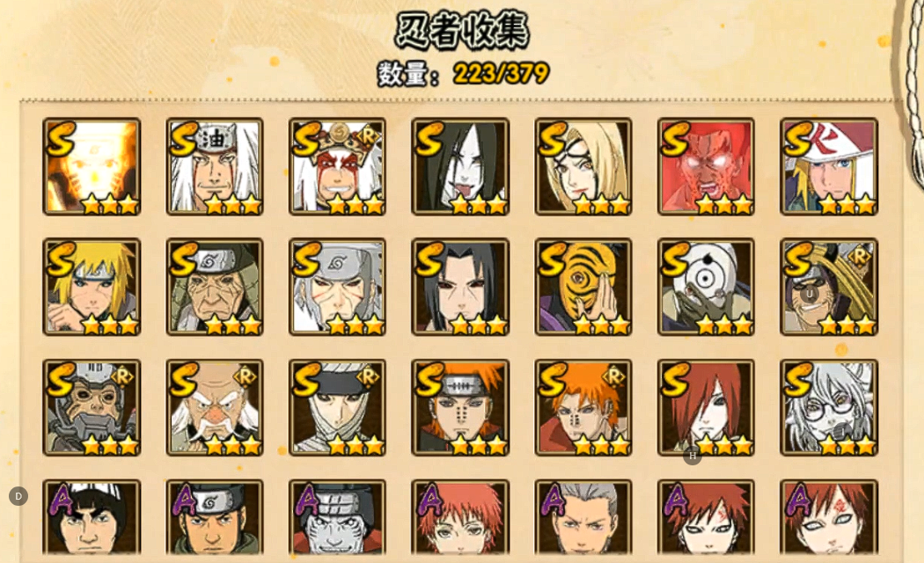Open the white-haired ninja with 油 headband
Viewport: 924px width, 563px height.
[x=215, y=166]
